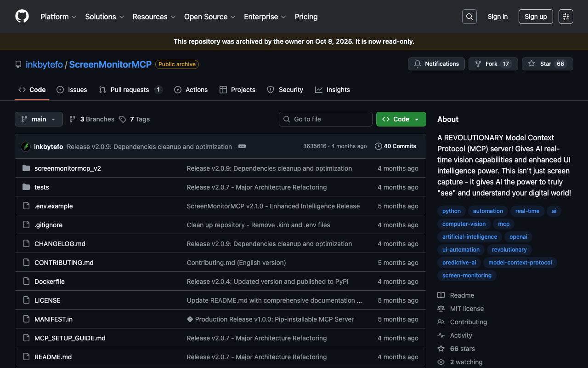Viewport: 588px width, 368px height.
Task: Click the Sign up button
Action: [535, 17]
